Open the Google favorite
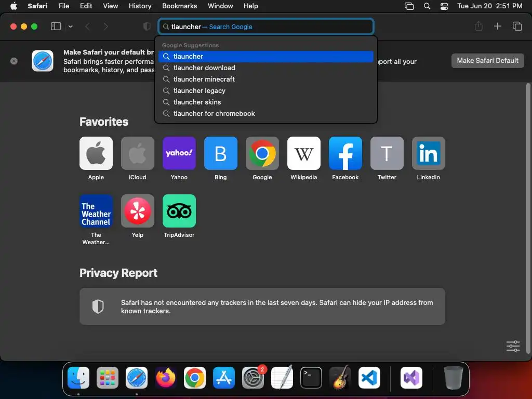The width and height of the screenshot is (532, 399). tap(262, 153)
